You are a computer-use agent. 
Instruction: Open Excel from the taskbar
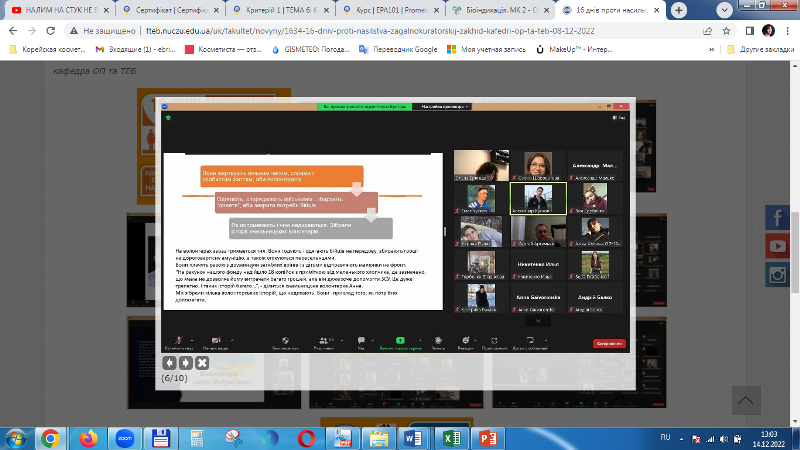452,439
